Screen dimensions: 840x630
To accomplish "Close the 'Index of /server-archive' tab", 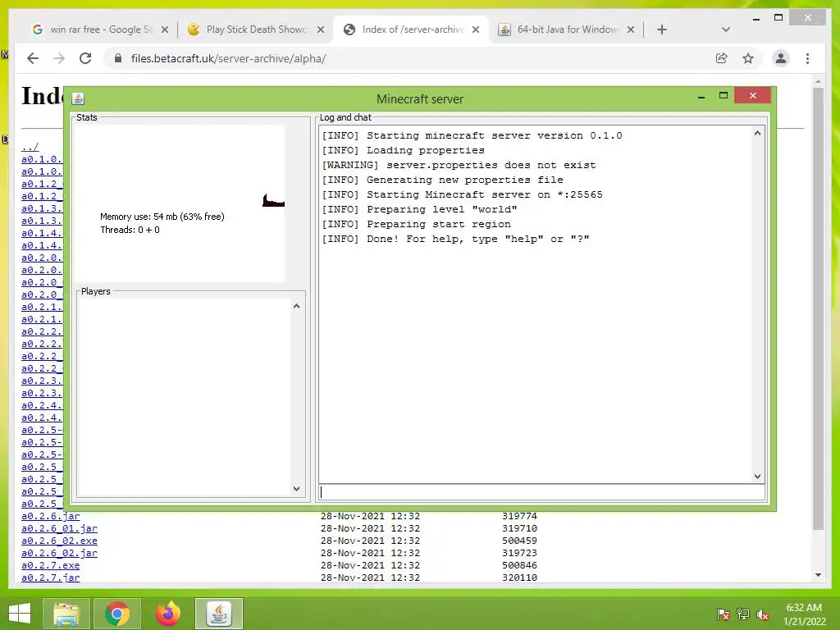I will (476, 30).
